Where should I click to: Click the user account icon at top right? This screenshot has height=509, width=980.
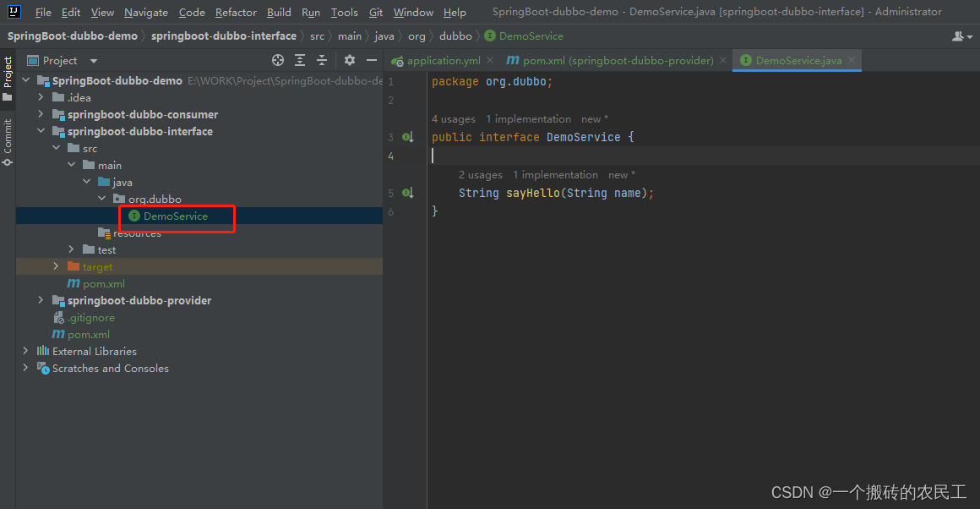tap(961, 36)
